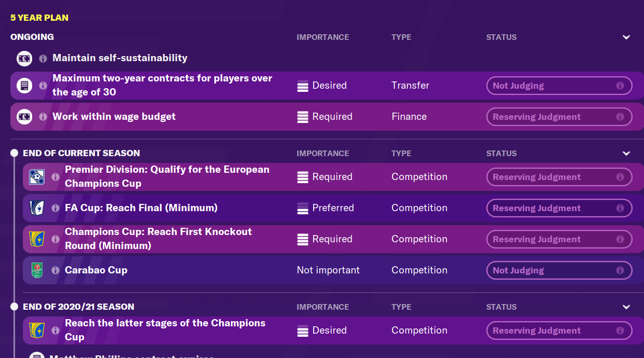Collapse the End of 2020/21 Season section chevron
Viewport: 644px width, 358px height.
click(x=626, y=307)
